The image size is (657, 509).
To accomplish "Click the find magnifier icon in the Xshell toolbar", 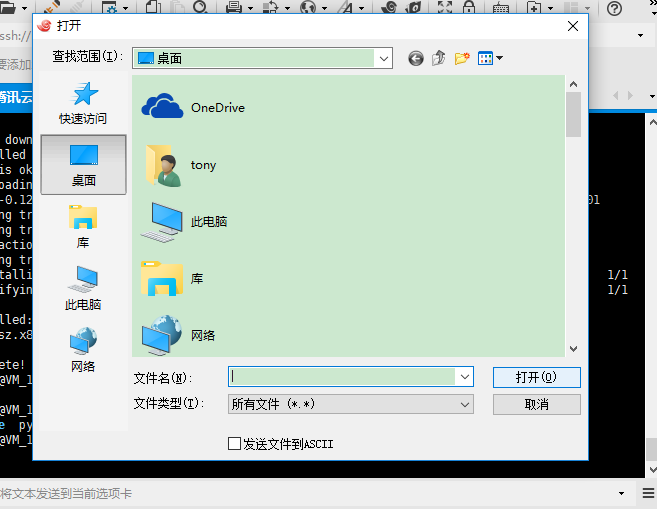I will click(x=200, y=7).
